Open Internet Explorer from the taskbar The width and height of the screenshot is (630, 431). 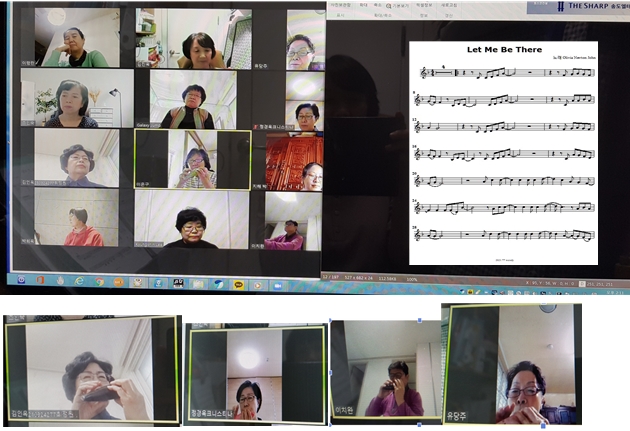(x=81, y=283)
